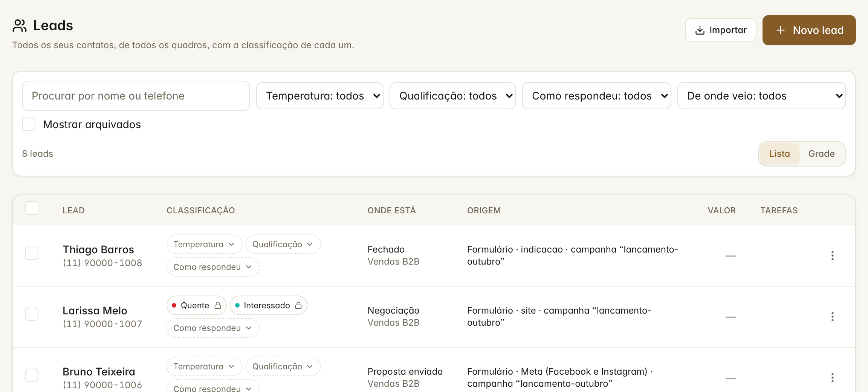This screenshot has width=868, height=392.
Task: Click the download icon in Importar
Action: click(x=700, y=30)
